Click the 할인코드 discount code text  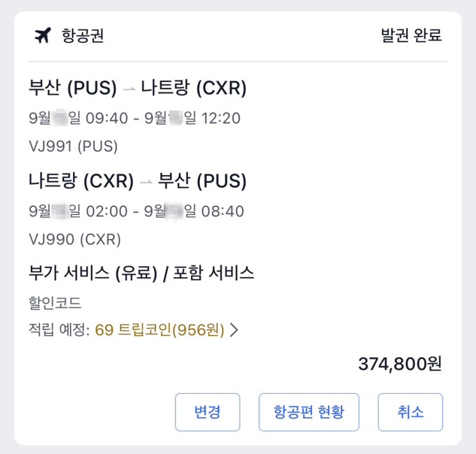55,303
